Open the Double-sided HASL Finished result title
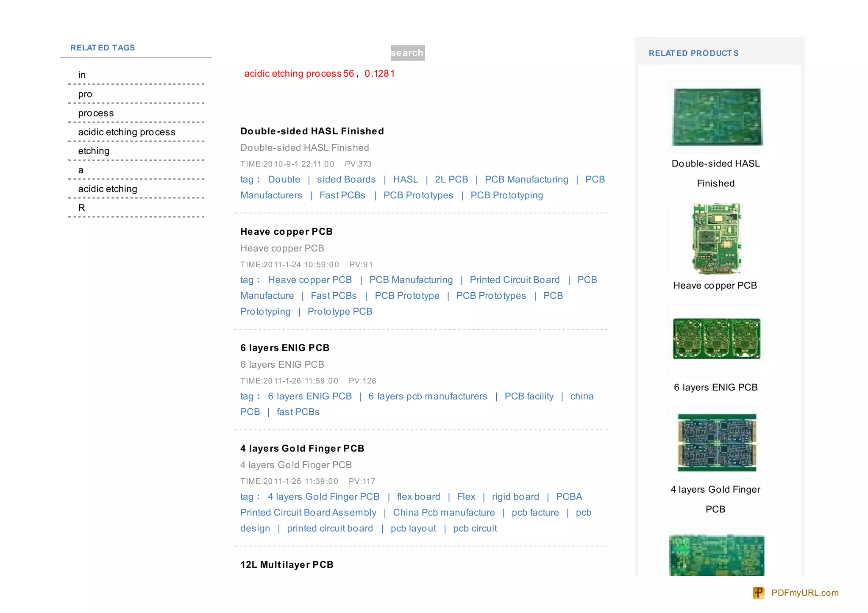The height and width of the screenshot is (613, 868). click(312, 131)
